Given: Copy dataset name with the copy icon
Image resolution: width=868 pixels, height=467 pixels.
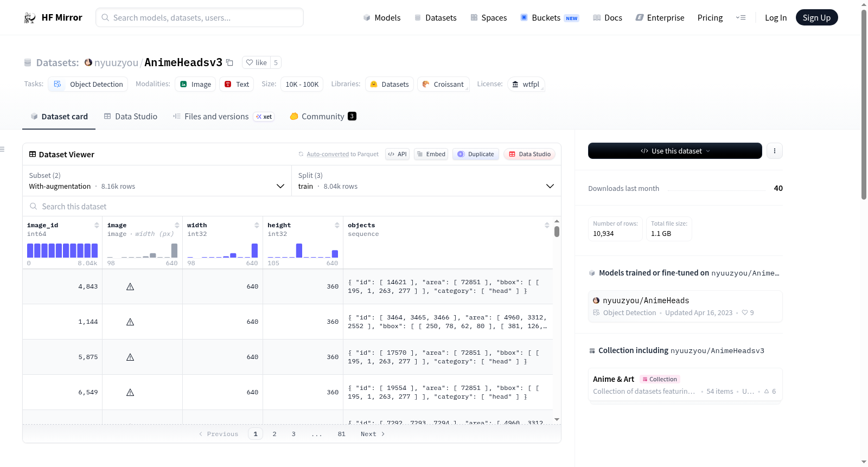Looking at the screenshot, I should click(x=229, y=62).
